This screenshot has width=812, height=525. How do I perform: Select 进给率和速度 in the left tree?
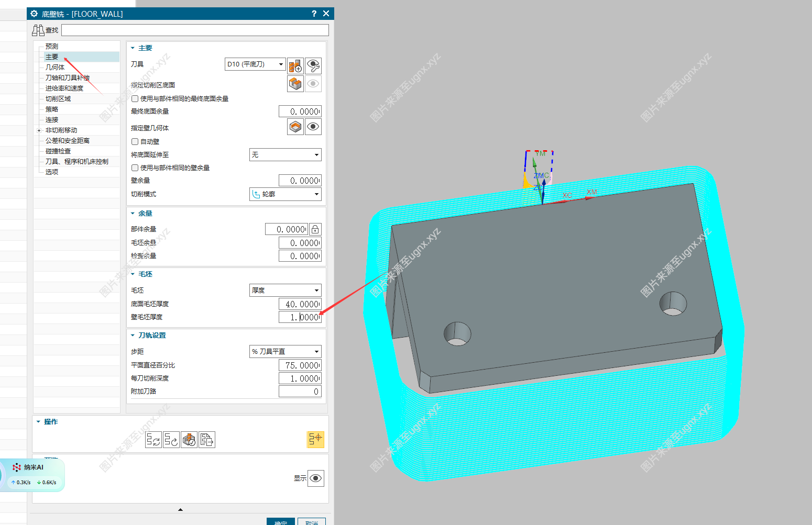pos(64,88)
